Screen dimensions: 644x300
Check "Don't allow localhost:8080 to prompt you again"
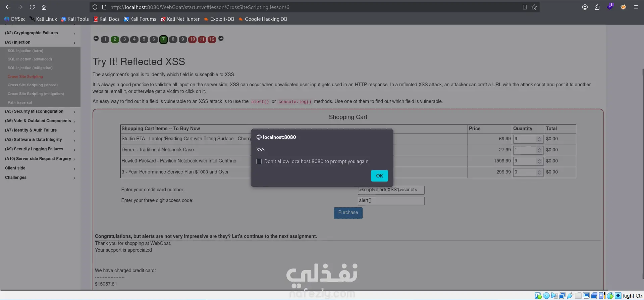click(x=259, y=161)
